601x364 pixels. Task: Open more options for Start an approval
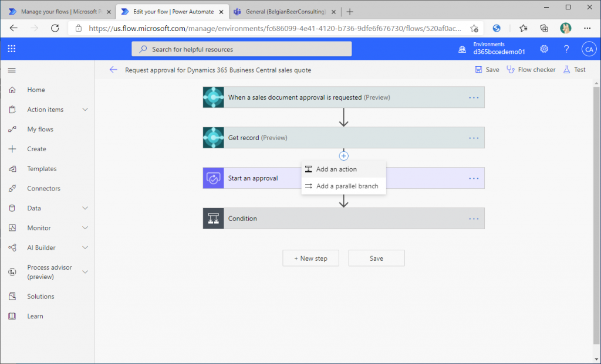474,178
